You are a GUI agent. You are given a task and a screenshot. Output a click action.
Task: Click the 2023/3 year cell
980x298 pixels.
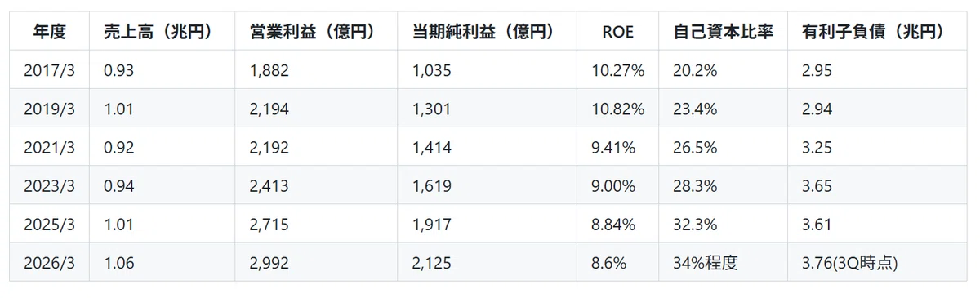[x=49, y=186]
